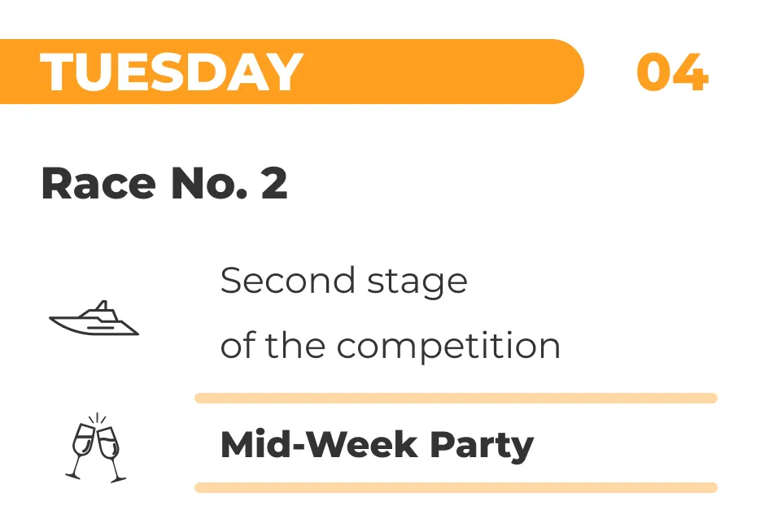Click the orange date number 04
Image resolution: width=760 pixels, height=532 pixels.
pos(672,72)
